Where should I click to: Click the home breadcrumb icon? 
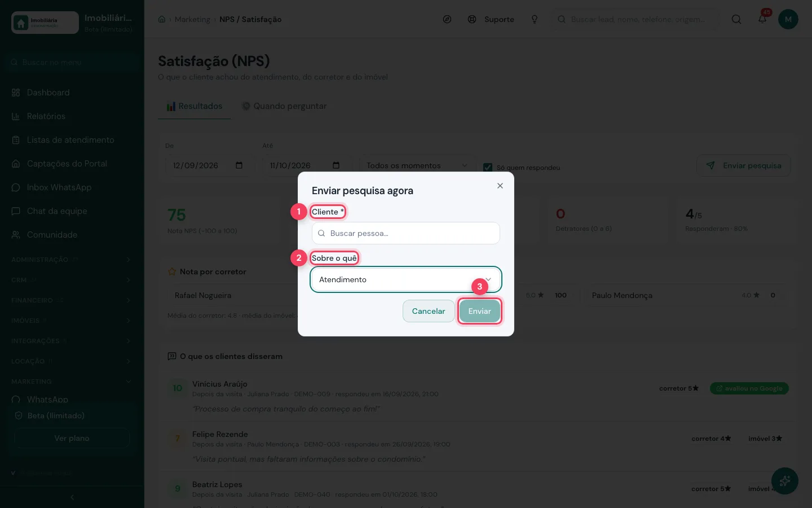[162, 19]
